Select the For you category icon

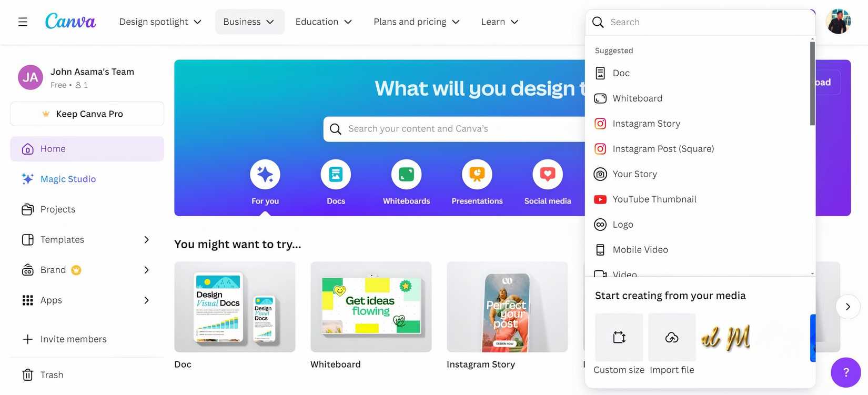tap(265, 174)
